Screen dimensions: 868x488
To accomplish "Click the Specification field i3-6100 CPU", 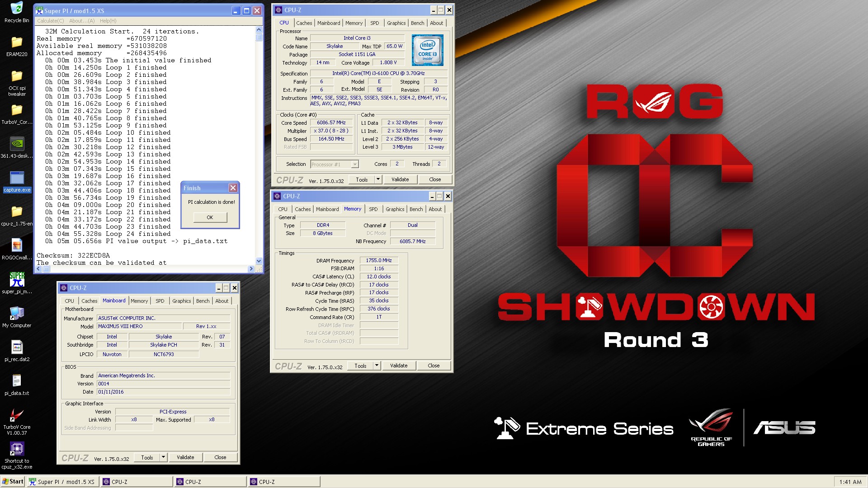I will [x=378, y=73].
